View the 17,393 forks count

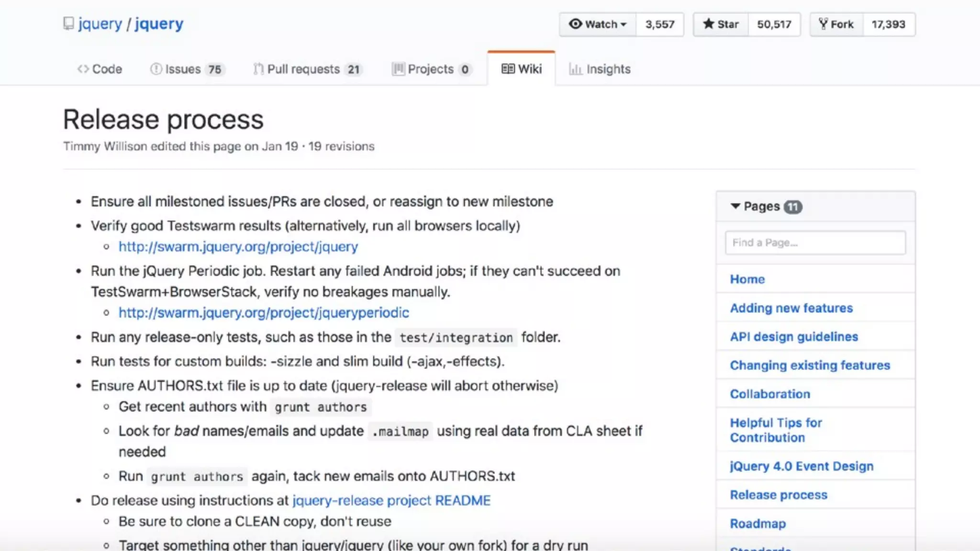(x=888, y=24)
